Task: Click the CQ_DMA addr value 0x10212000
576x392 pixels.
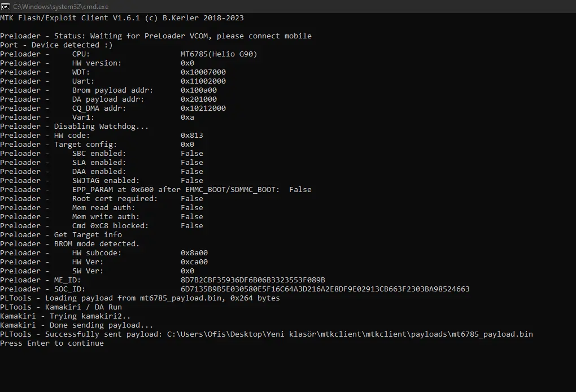Action: (203, 108)
